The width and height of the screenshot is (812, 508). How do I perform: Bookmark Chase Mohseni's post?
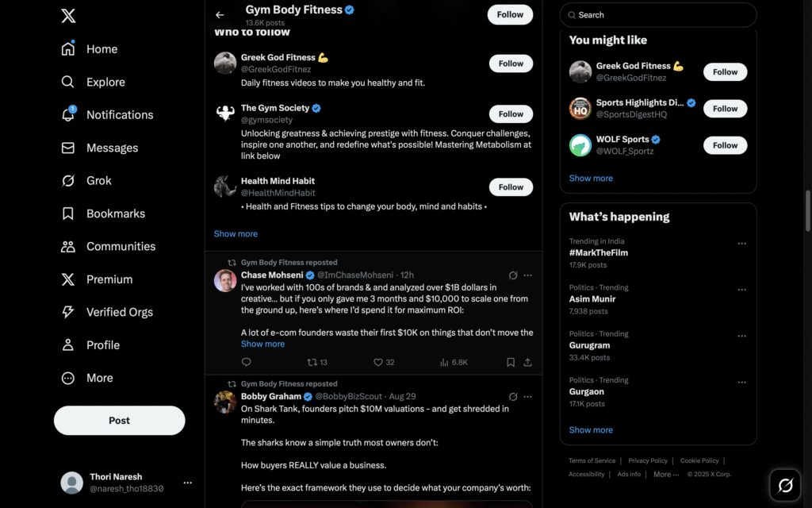(511, 362)
